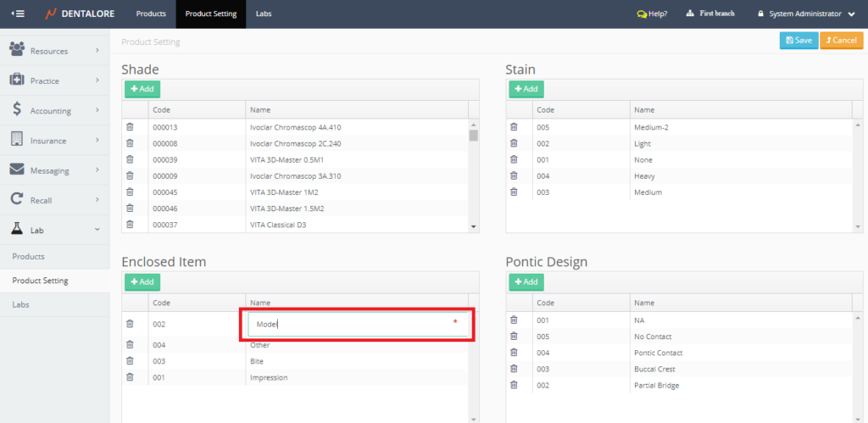
Task: Delete the Medium-2 stain using trash icon
Action: [514, 127]
